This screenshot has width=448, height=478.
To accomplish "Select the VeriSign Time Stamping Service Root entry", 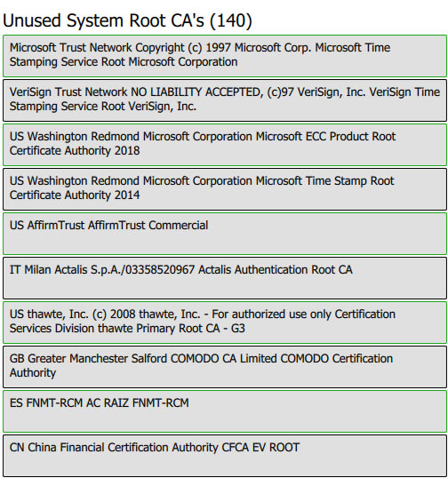I will tap(225, 100).
